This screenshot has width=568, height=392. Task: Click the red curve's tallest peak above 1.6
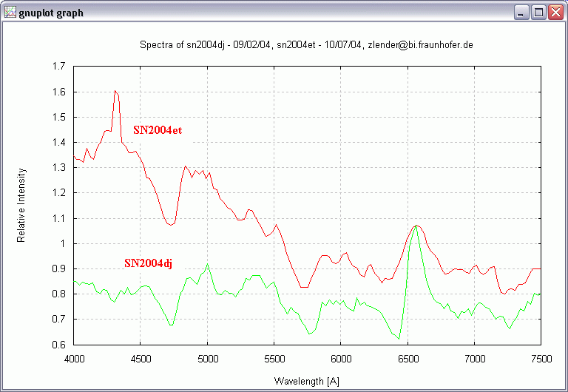pos(115,91)
